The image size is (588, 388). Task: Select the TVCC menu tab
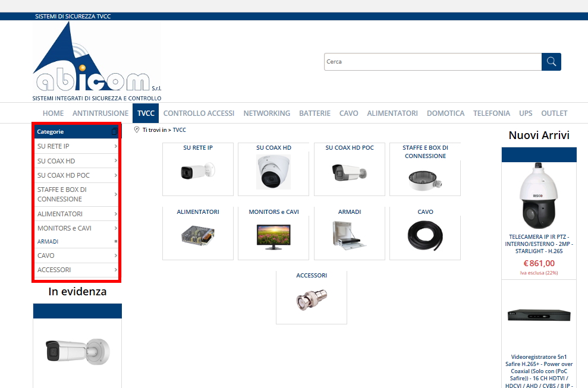coord(146,113)
